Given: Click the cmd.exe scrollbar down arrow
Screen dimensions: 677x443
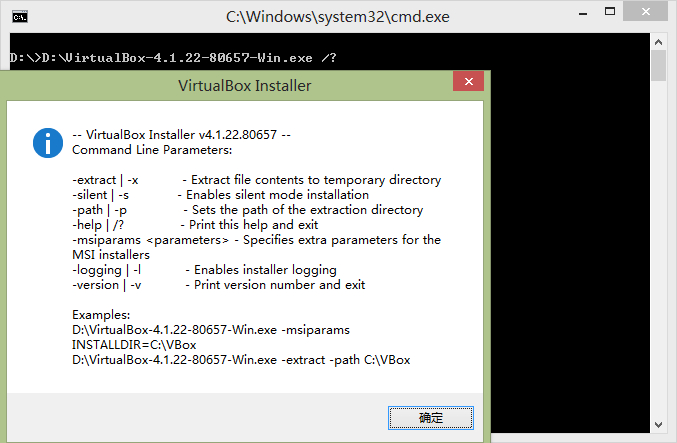Looking at the screenshot, I should pyautogui.click(x=658, y=425).
